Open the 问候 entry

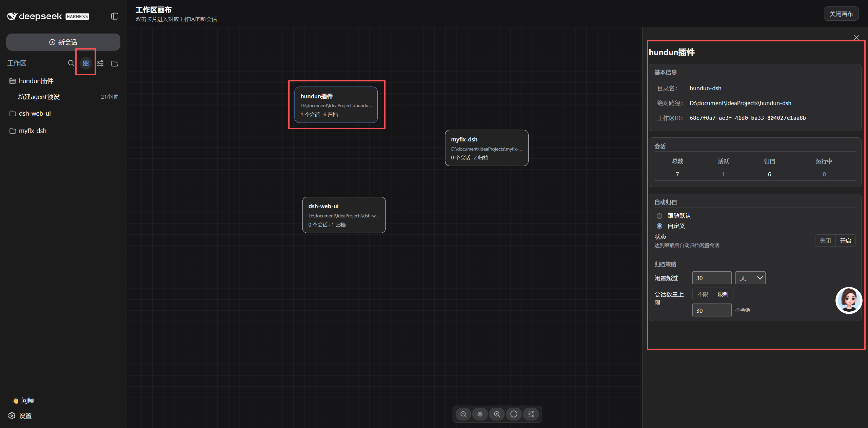tap(23, 401)
